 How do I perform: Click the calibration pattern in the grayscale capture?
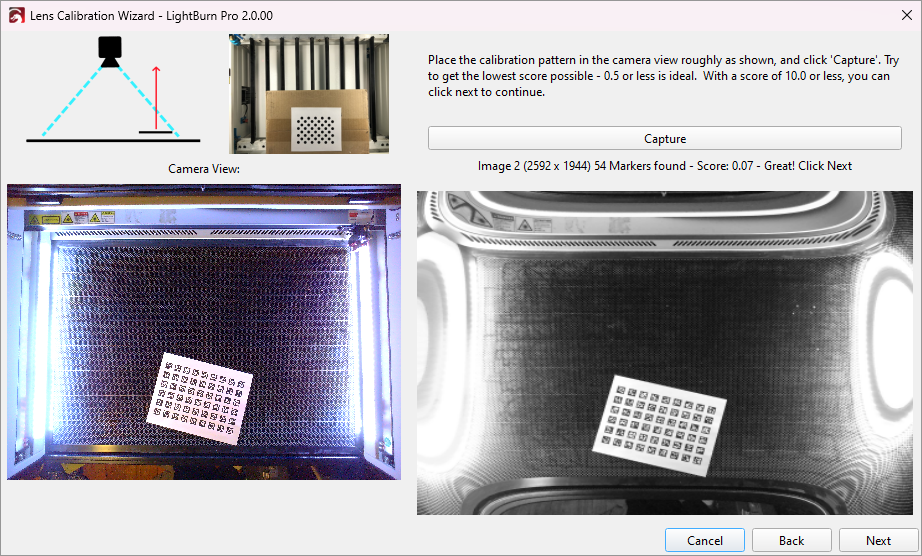661,423
